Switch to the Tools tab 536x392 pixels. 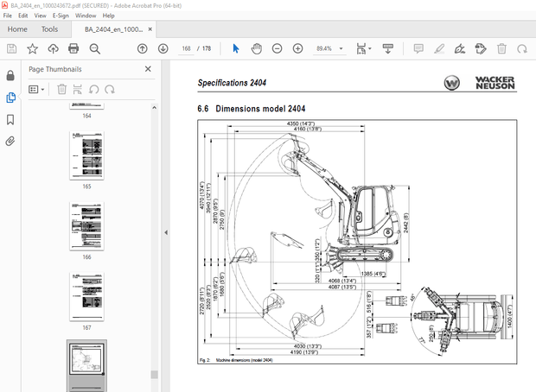coord(49,29)
